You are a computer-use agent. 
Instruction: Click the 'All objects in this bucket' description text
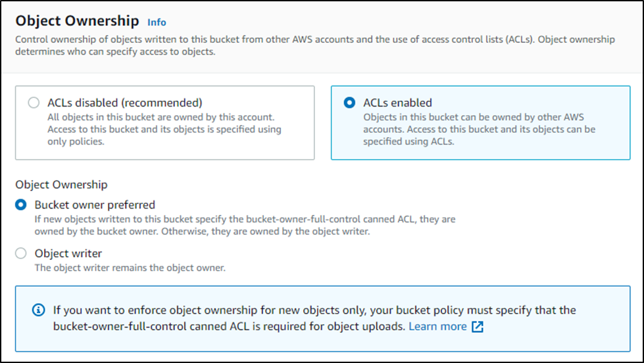[164, 129]
